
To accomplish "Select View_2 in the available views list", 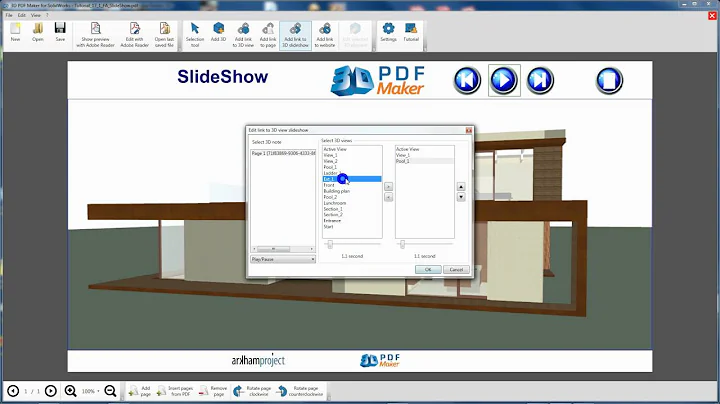I will [x=331, y=161].
